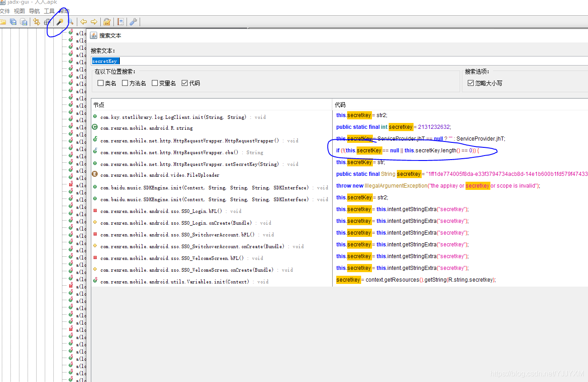Screen dimensions: 588x382
Task: Select the SSO_Login.onCreate(Bundle) result row
Action: pos(212,222)
